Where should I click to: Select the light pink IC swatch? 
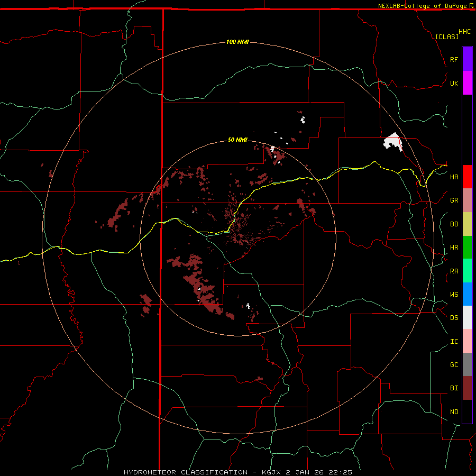click(x=467, y=341)
